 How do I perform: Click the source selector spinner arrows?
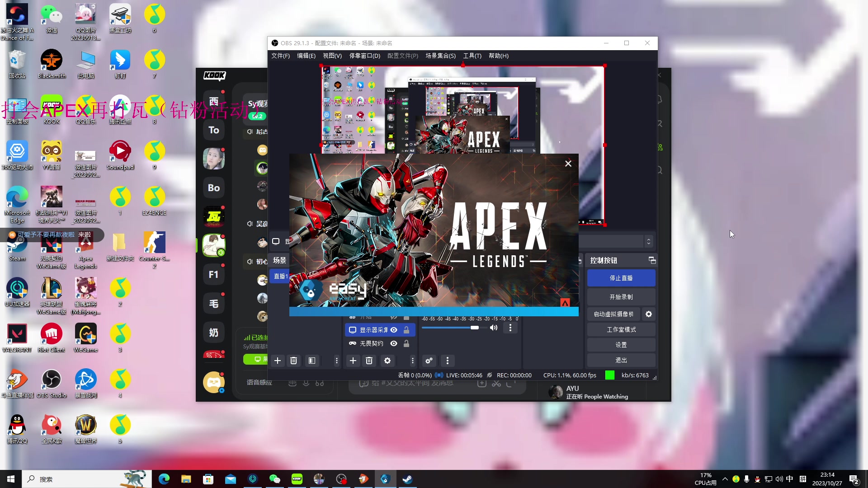coord(648,241)
